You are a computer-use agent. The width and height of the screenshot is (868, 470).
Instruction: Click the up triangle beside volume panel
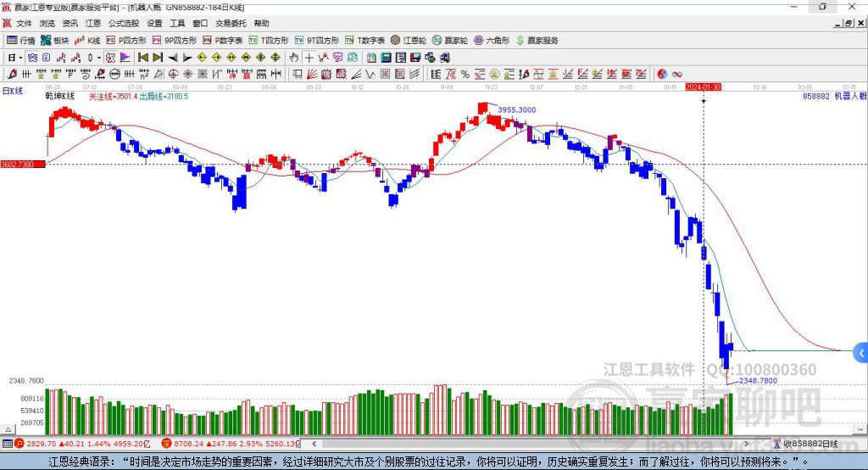pos(8,429)
